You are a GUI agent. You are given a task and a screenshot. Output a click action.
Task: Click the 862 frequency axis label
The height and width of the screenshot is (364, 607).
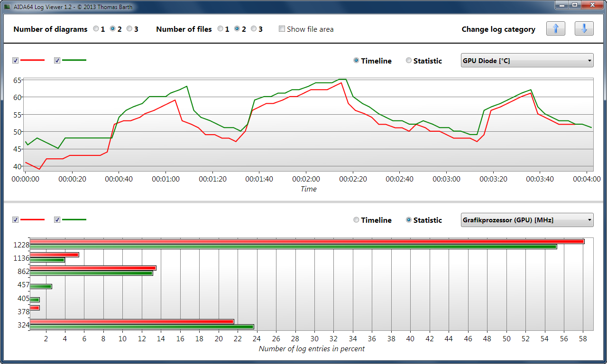coord(23,272)
